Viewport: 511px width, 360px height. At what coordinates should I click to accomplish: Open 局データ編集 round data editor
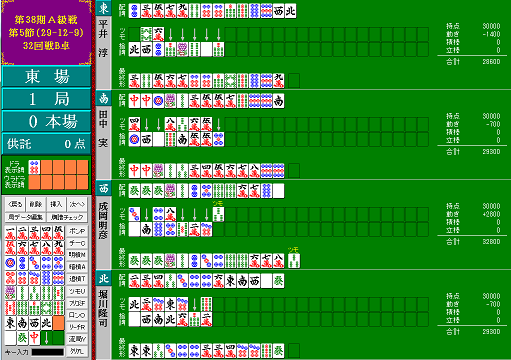[25, 217]
